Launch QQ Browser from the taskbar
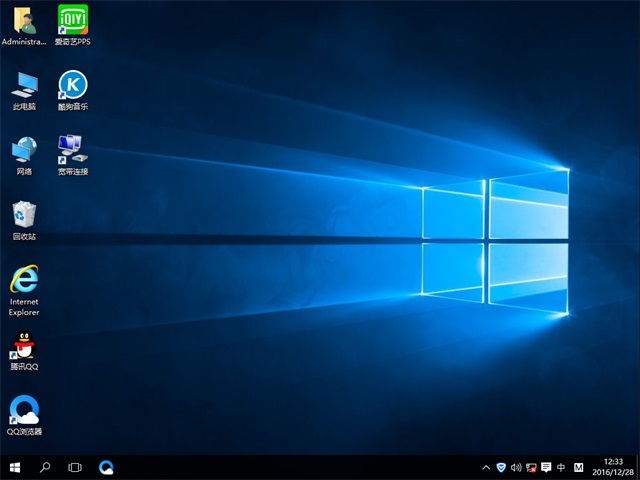 point(106,467)
